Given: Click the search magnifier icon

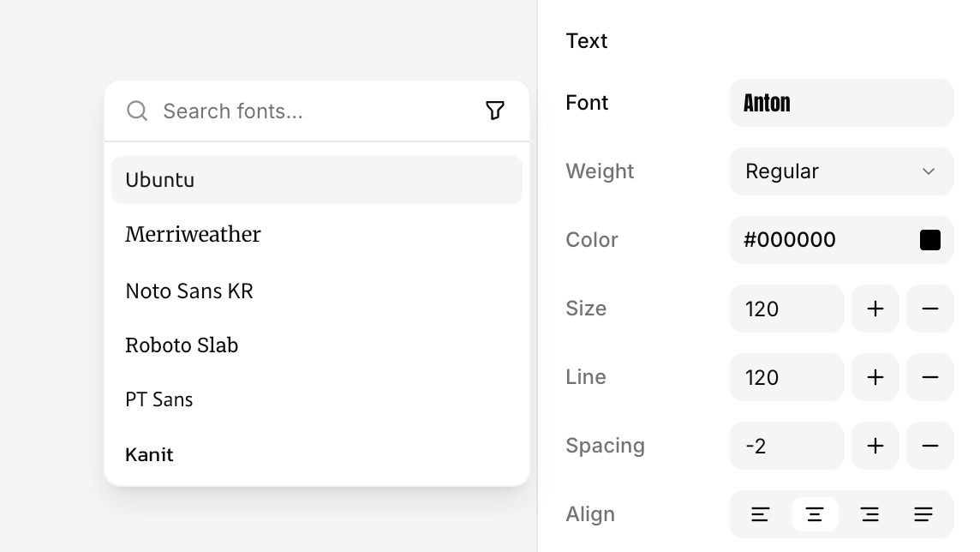Looking at the screenshot, I should 137,111.
